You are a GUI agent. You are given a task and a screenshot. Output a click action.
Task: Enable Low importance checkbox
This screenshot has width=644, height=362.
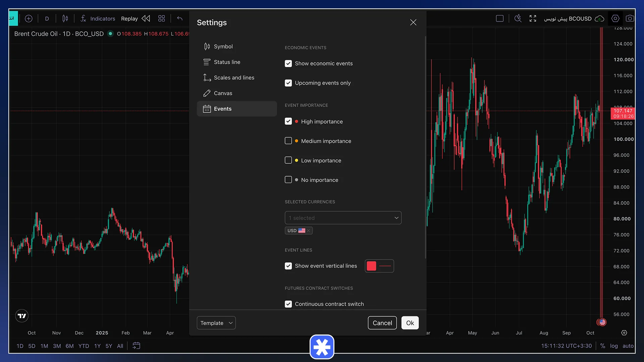(288, 160)
